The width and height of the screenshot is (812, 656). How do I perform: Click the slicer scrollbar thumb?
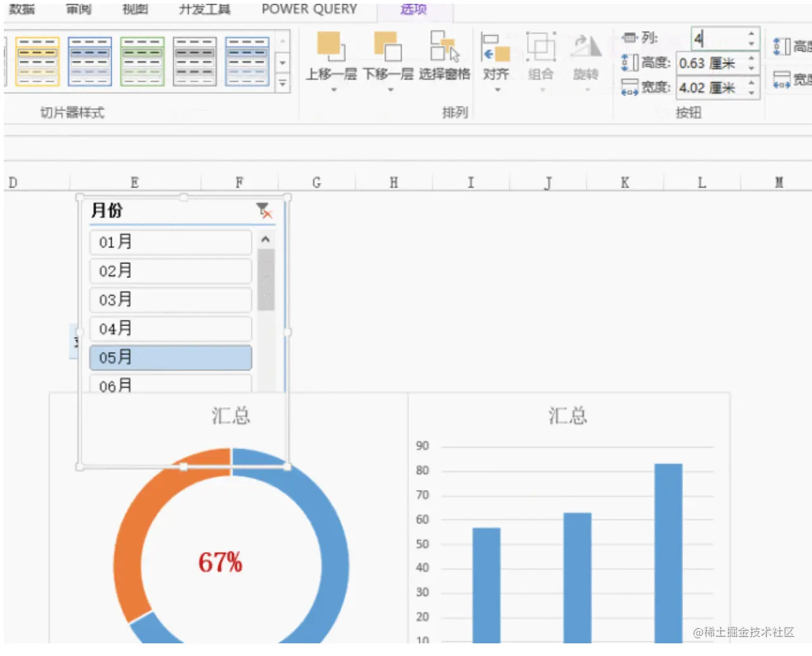(266, 280)
